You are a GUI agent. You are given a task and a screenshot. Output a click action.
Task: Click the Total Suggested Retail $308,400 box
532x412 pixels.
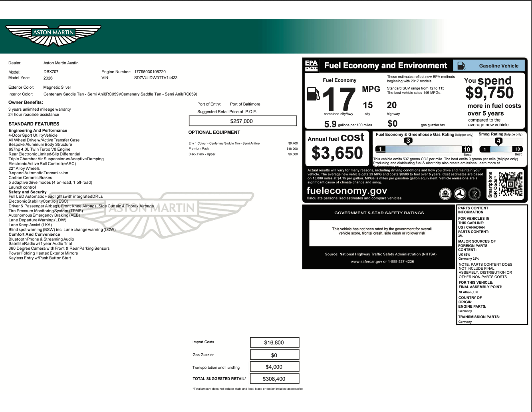274,379
